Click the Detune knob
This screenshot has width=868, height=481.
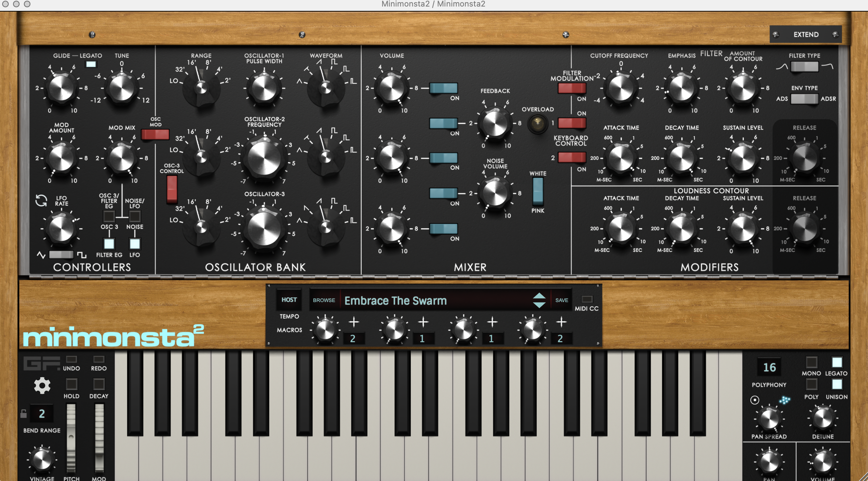(x=822, y=419)
